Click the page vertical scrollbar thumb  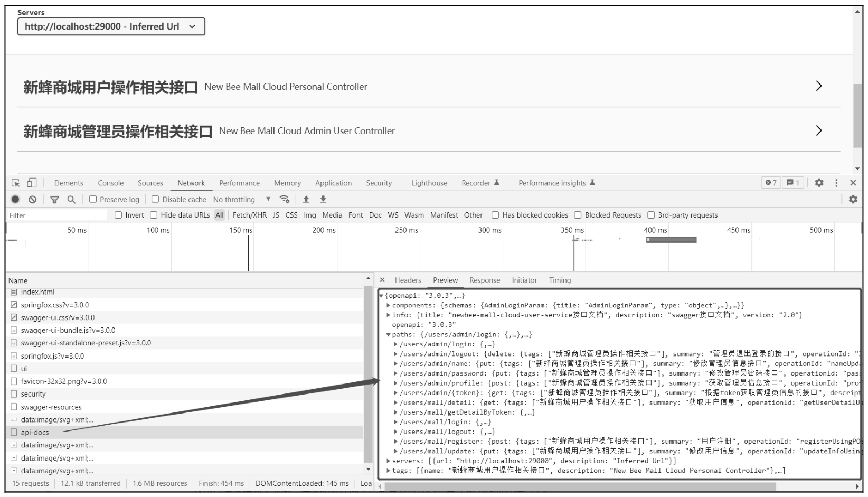pyautogui.click(x=857, y=115)
